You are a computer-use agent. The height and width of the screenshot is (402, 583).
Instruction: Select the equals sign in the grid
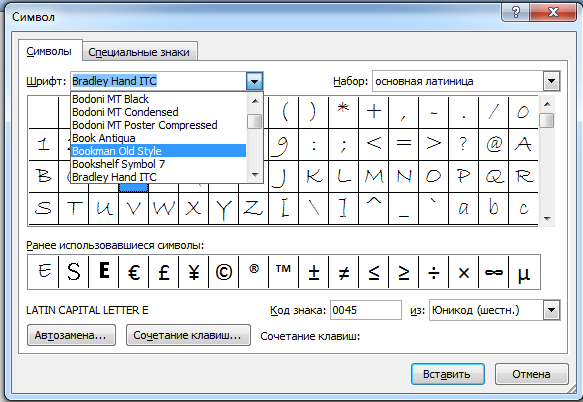(404, 144)
